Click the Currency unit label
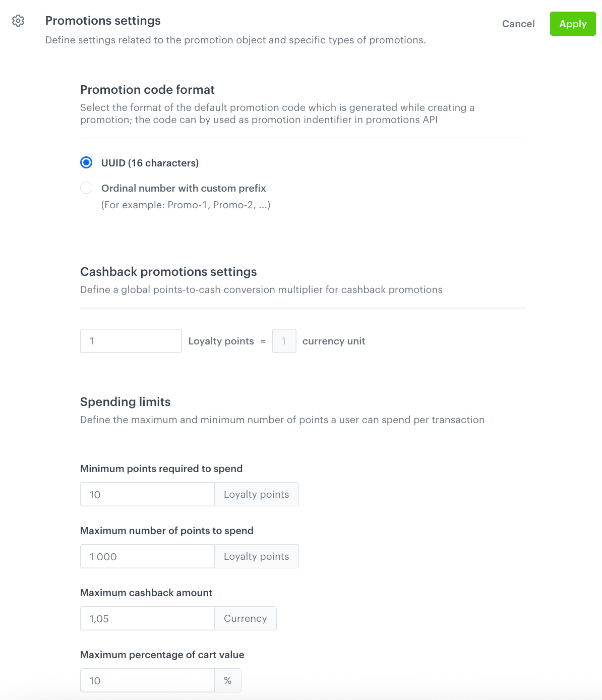The image size is (602, 700). pyautogui.click(x=245, y=618)
